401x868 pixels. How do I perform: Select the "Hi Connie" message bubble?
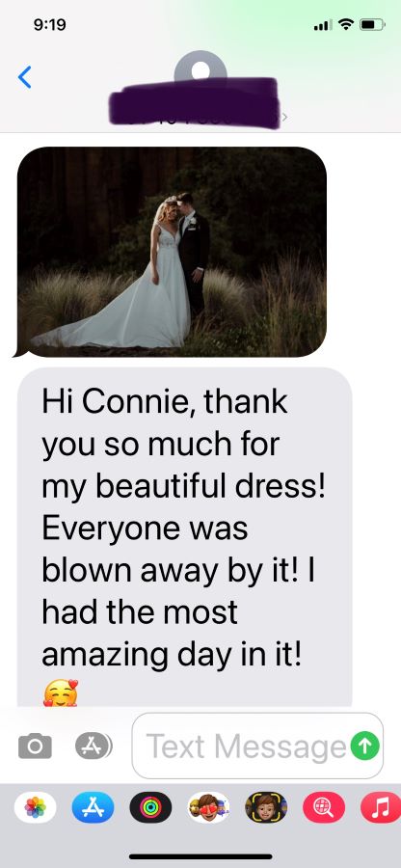[x=185, y=537]
